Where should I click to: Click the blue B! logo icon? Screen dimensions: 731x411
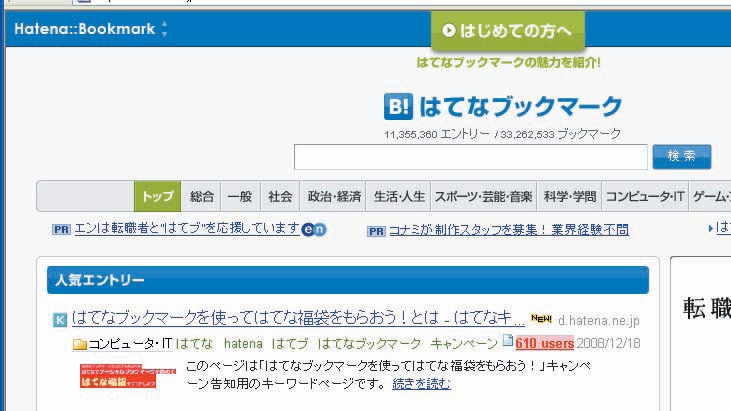coord(398,106)
